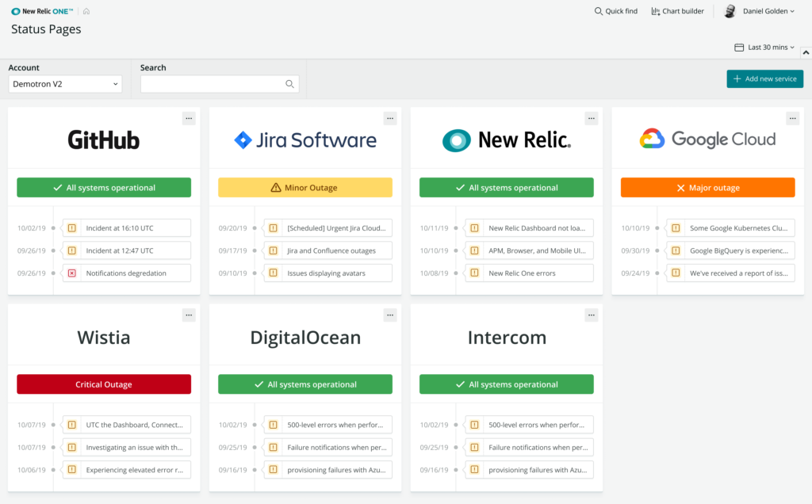Screen dimensions: 812x504
Task: Open the Chart builder
Action: click(677, 11)
